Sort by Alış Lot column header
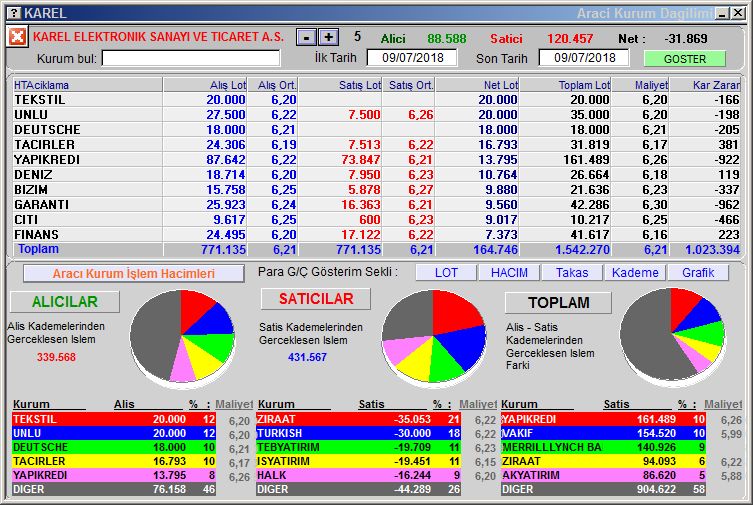This screenshot has height=505, width=753. point(205,85)
